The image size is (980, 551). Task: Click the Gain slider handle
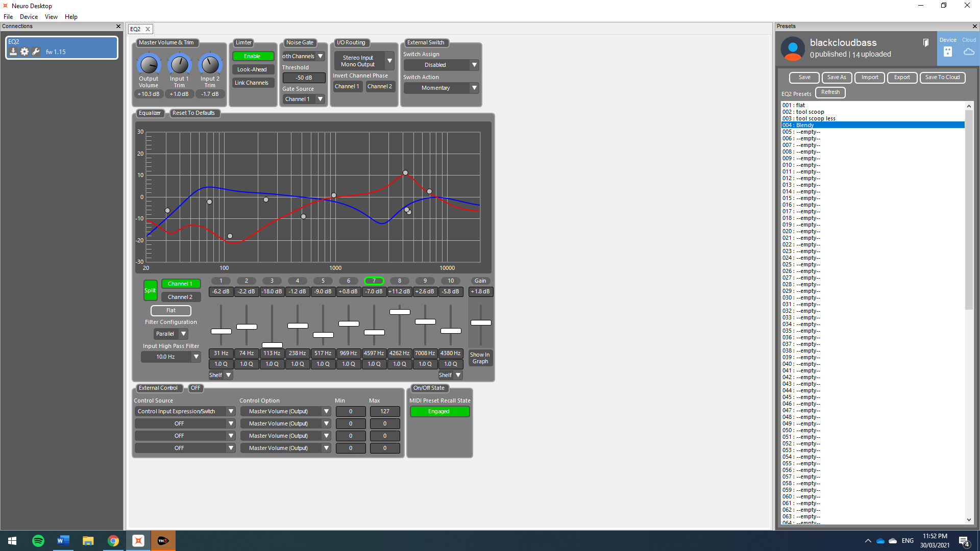coord(481,322)
